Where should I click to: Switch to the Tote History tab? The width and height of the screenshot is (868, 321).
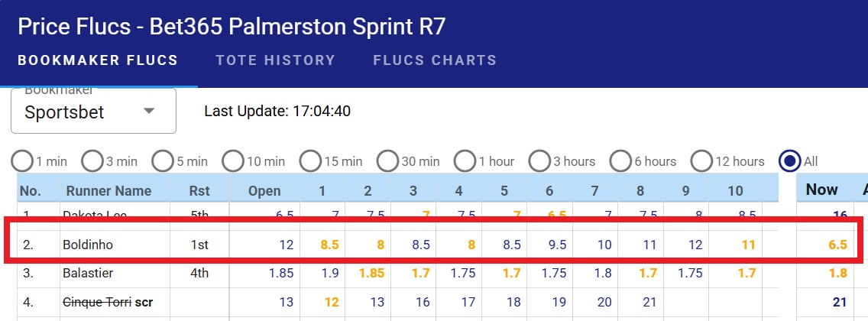276,60
